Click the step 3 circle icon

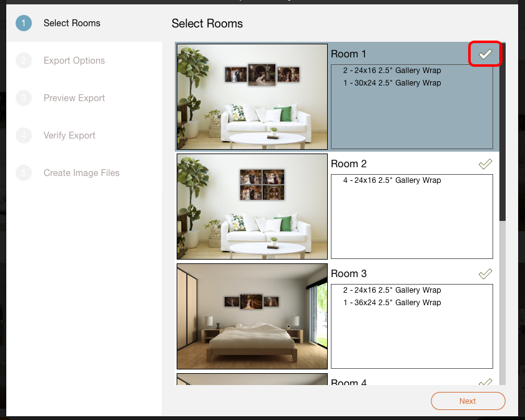(24, 98)
